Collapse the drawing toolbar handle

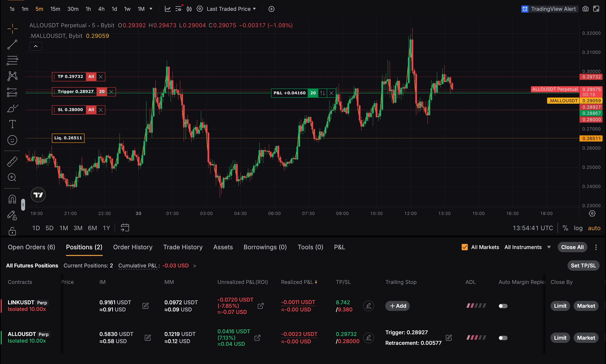point(23,204)
